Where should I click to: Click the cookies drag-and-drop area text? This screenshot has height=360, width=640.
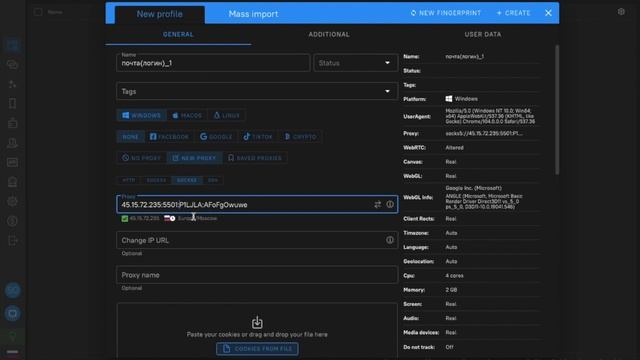click(257, 334)
